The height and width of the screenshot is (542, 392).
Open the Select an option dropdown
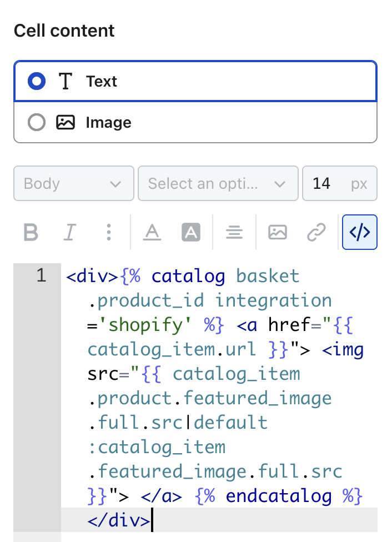(x=218, y=183)
